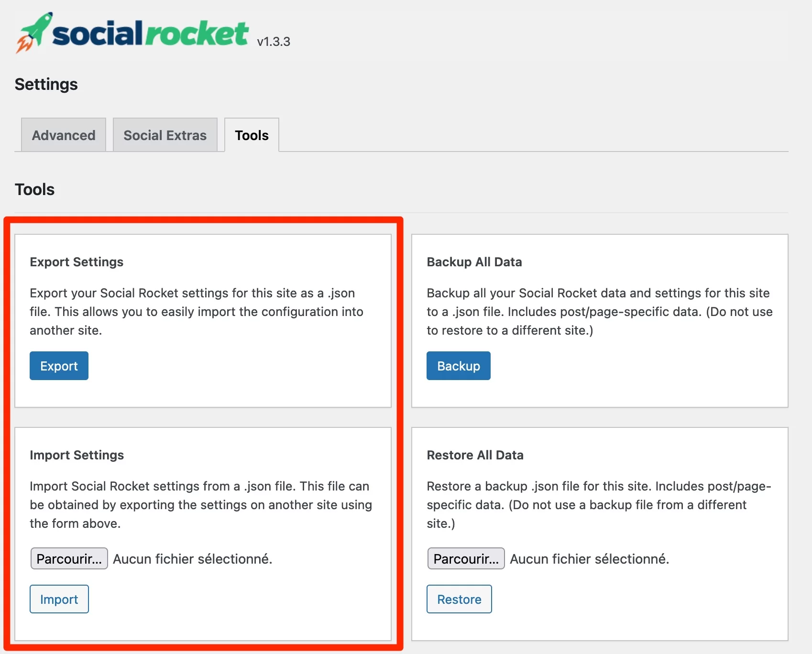
Task: Click the Restore All Data description paragraph
Action: pyautogui.click(x=599, y=505)
